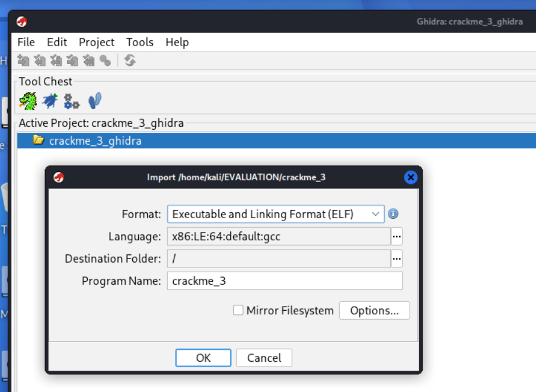Launch the Version Tracking footprints tool

95,101
